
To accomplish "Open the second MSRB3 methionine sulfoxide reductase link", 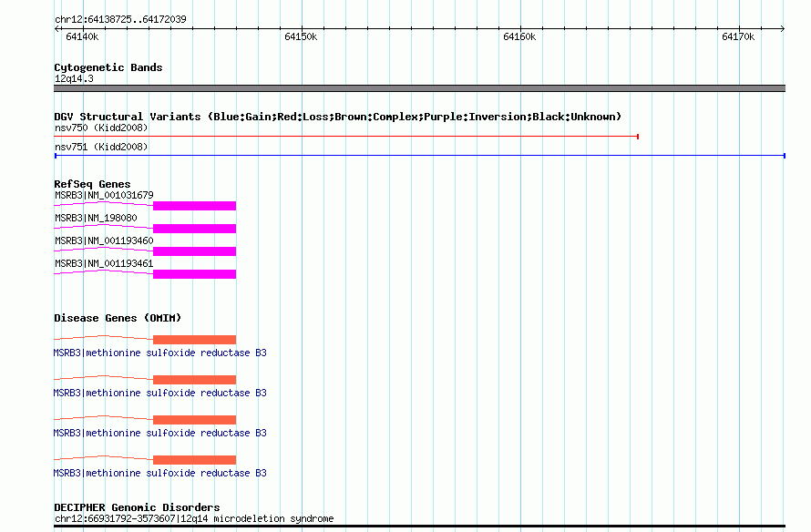I will 159,393.
